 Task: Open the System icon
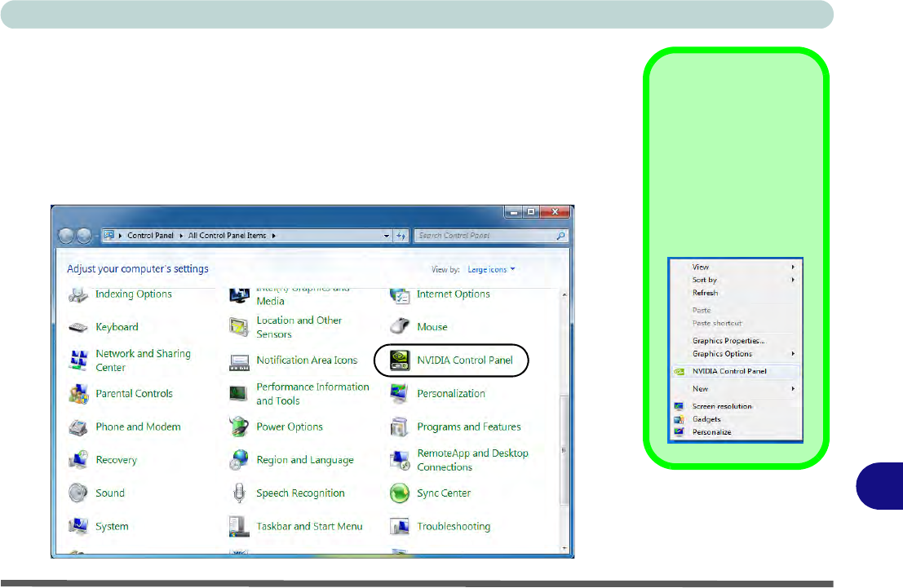point(78,526)
